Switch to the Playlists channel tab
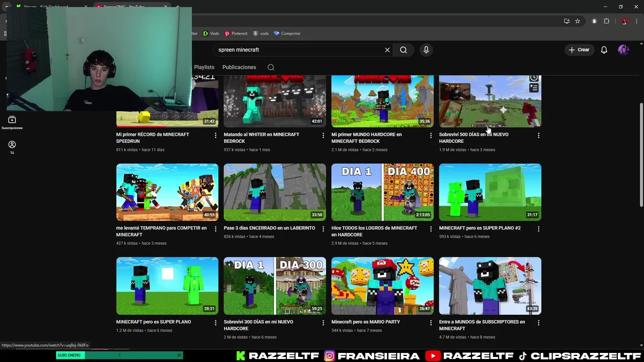 click(204, 67)
